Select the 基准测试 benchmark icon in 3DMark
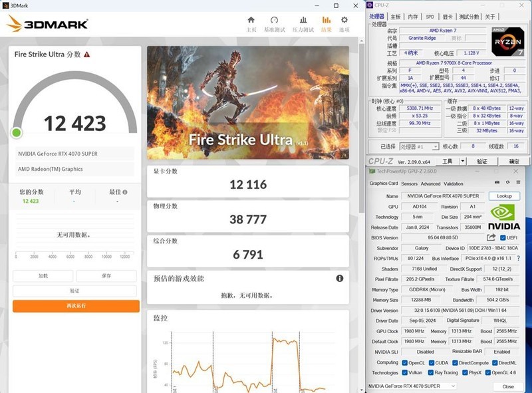Screen dimensions: 532x393 [275, 23]
